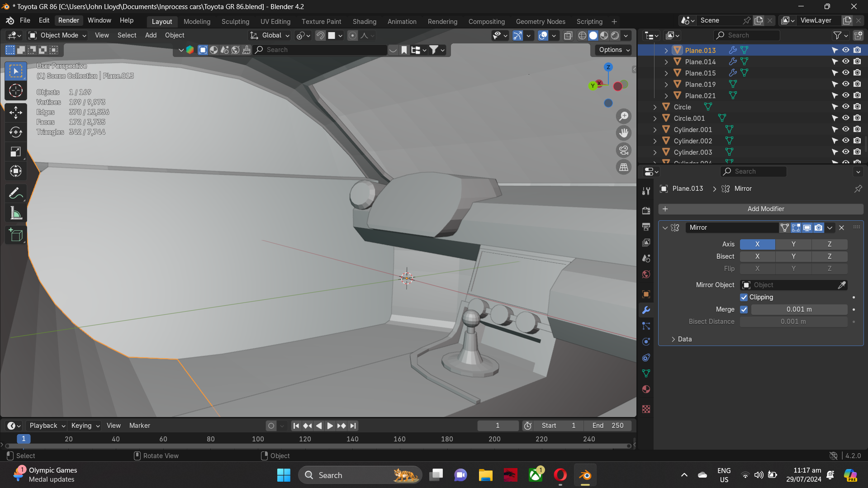Screen dimensions: 868x488
Task: Open the Playback dropdown in timeline
Action: tap(47, 426)
